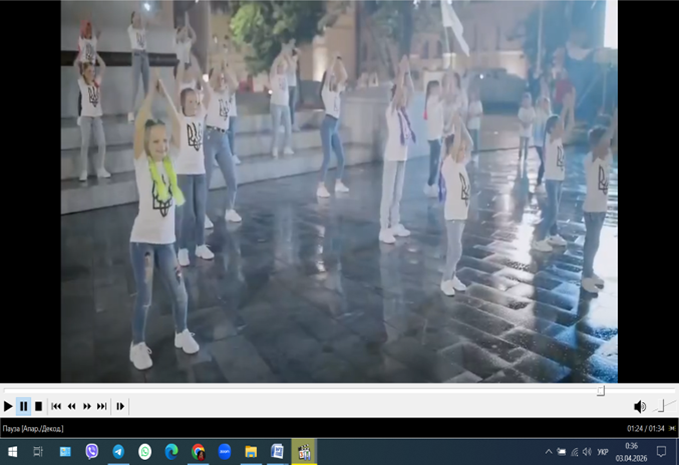Stop the video playback
679x465 pixels.
coord(38,406)
